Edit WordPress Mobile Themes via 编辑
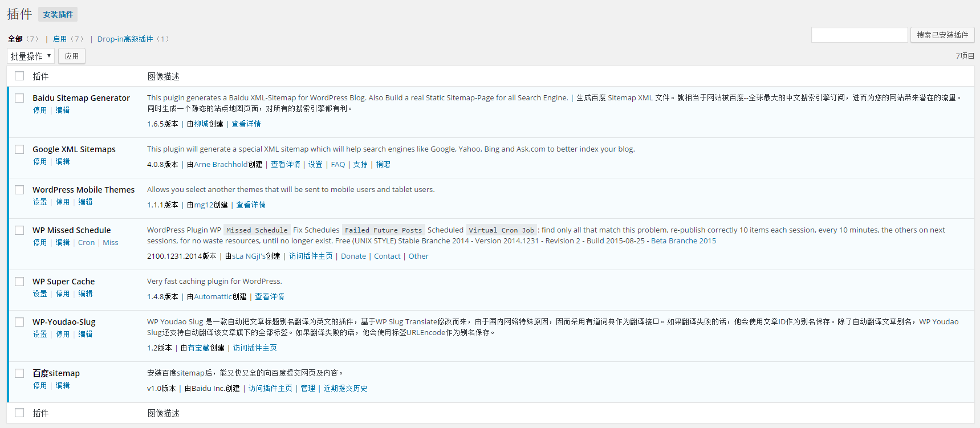 click(x=86, y=202)
